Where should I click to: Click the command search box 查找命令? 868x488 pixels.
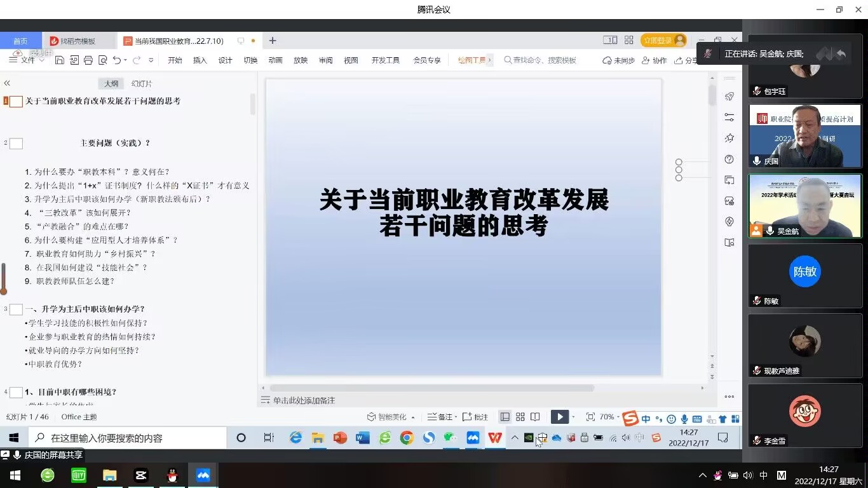coord(540,60)
